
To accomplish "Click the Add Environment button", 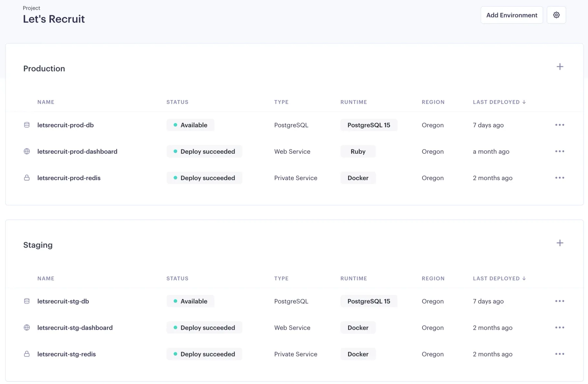I will 512,15.
